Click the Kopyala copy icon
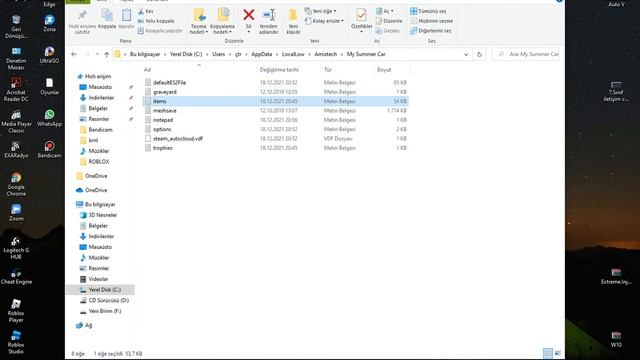 coord(107,15)
